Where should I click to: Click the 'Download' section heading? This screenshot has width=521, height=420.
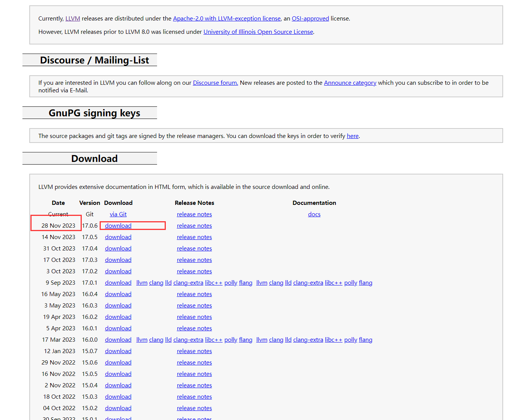point(94,158)
